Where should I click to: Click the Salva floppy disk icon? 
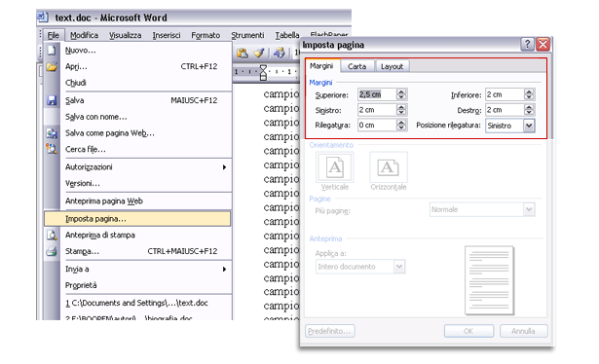pos(52,100)
